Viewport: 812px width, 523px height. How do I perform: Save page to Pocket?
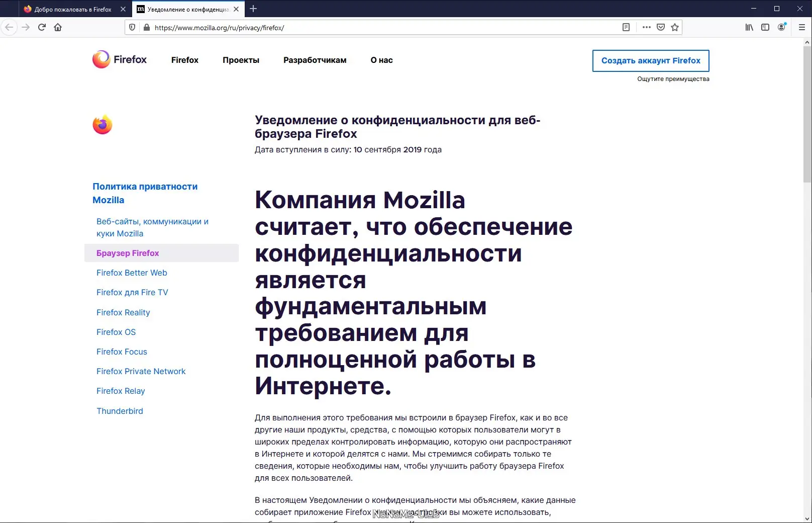[661, 27]
